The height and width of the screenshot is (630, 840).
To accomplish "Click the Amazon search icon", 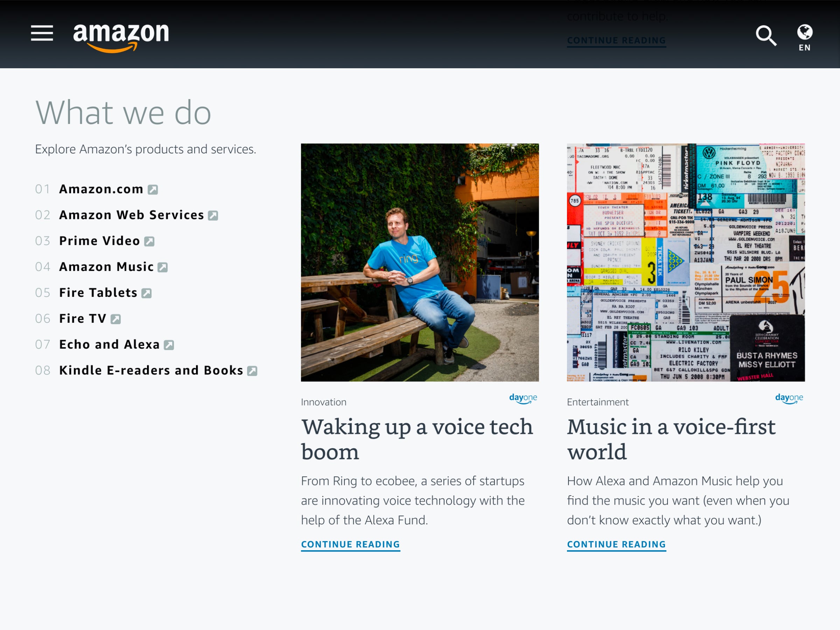I will (766, 34).
